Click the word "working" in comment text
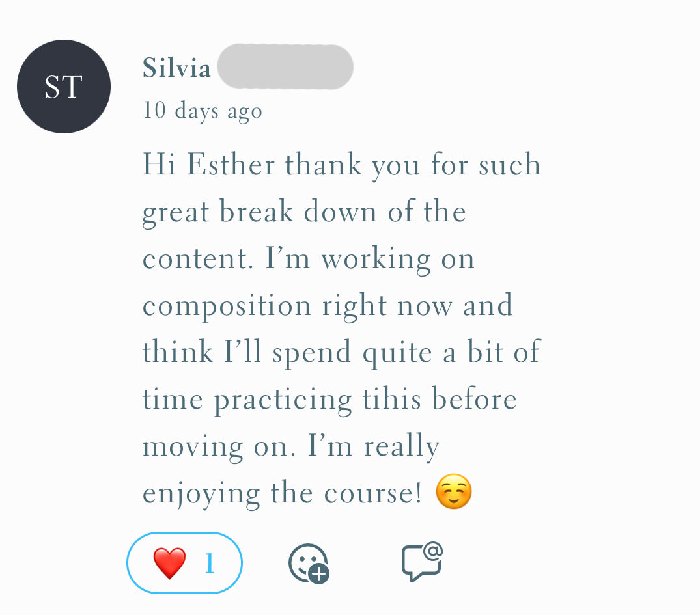Screen dimensions: 700x615 click(376, 260)
